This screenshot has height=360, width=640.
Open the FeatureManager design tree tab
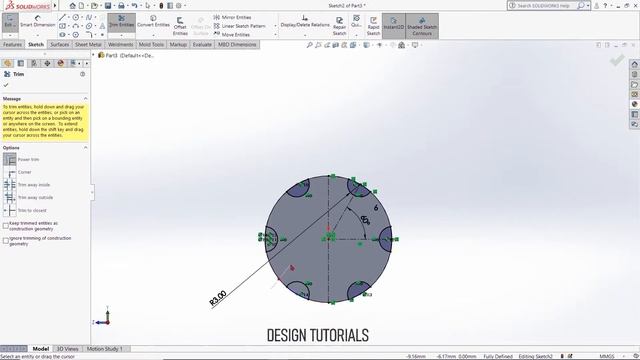coord(7,63)
